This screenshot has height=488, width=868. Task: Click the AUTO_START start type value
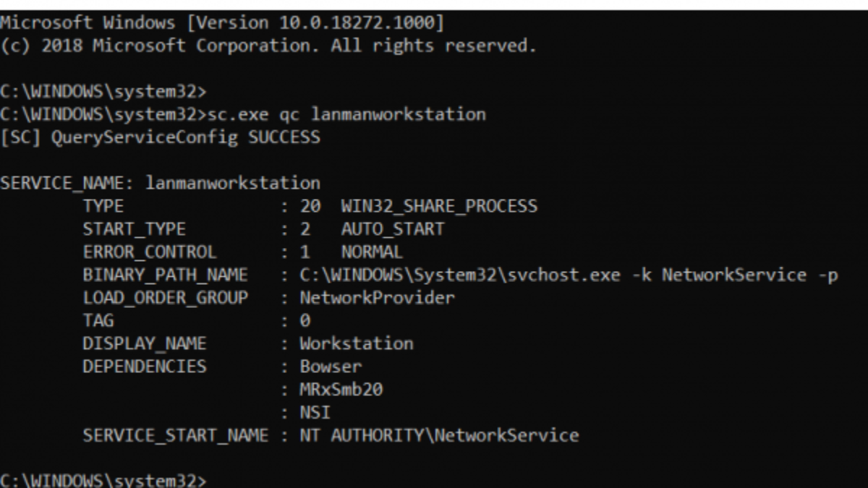point(392,229)
